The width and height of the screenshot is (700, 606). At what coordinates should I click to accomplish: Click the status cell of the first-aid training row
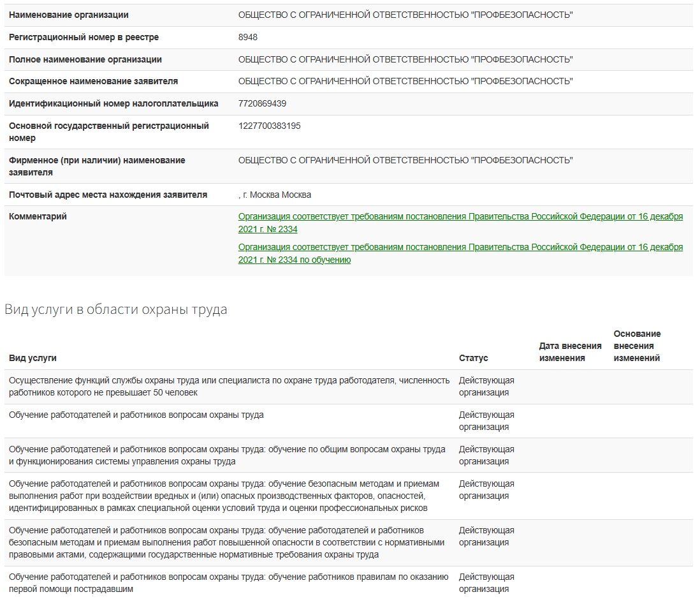486,583
